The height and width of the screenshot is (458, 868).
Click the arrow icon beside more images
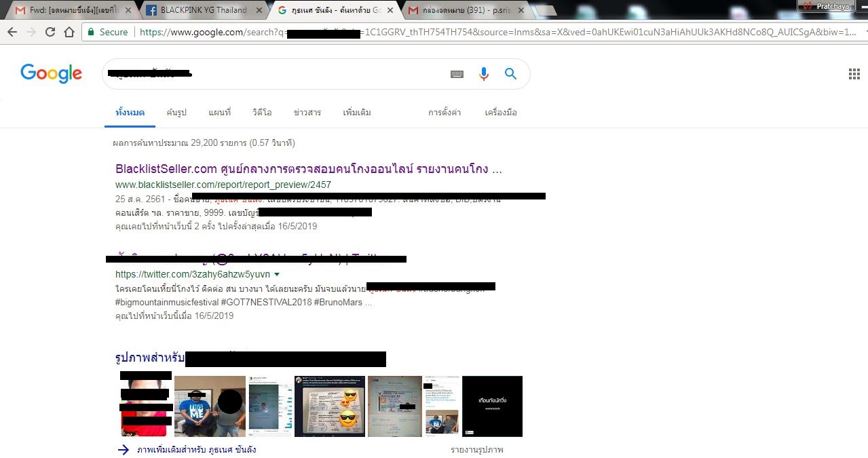pos(123,450)
